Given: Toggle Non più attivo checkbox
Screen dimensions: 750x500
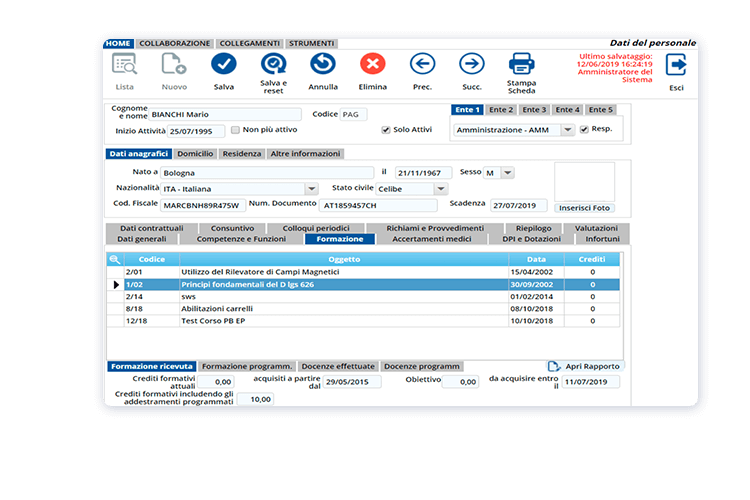Looking at the screenshot, I should point(235,130).
